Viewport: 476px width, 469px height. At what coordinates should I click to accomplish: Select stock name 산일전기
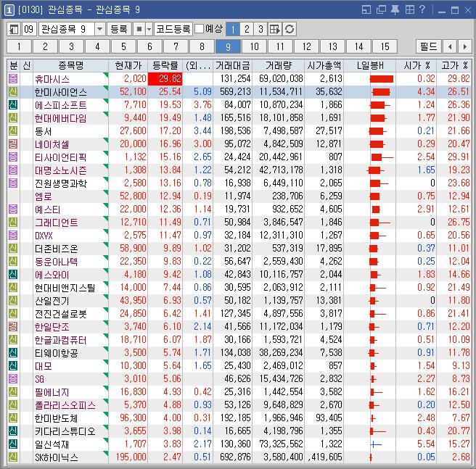point(52,301)
